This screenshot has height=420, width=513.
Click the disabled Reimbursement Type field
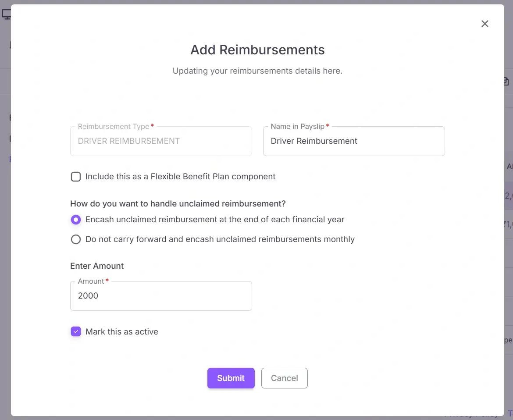tap(161, 141)
